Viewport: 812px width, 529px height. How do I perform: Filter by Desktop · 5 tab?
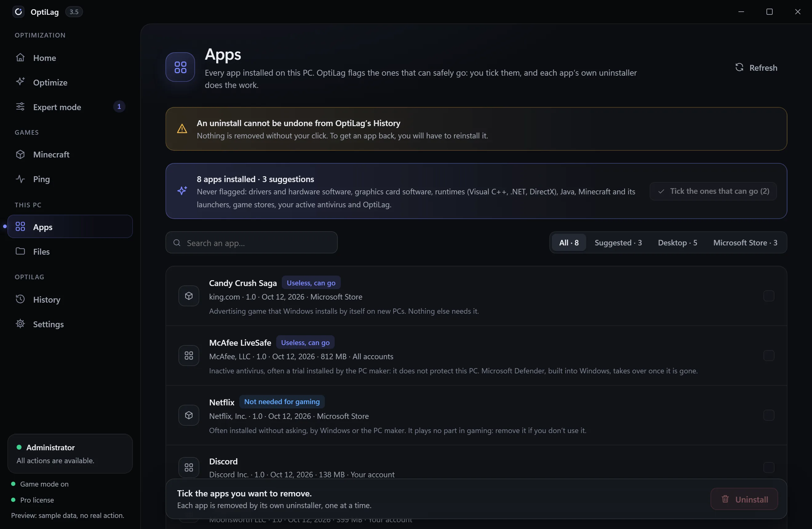point(678,242)
